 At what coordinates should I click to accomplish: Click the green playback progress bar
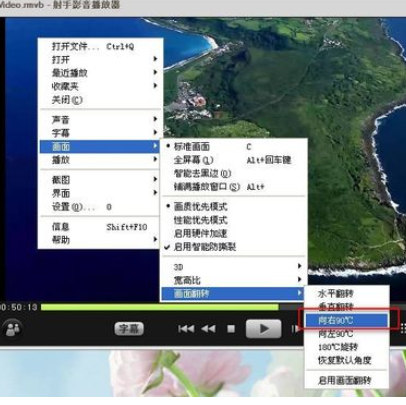click(x=160, y=307)
